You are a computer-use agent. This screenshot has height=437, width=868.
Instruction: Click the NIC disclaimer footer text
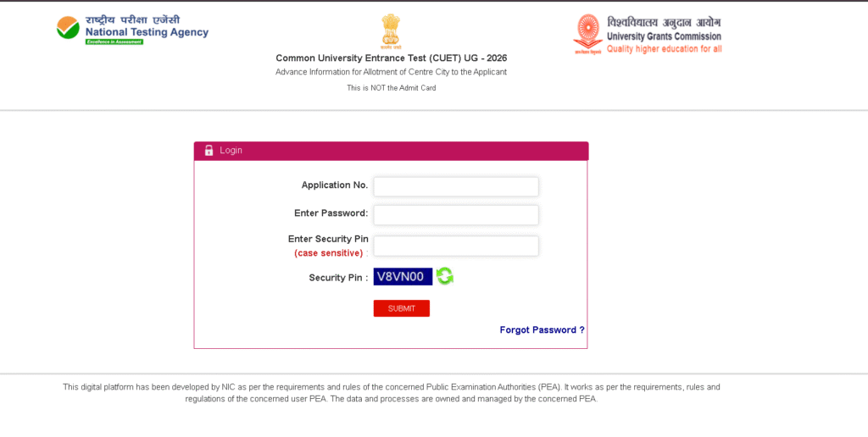pos(391,393)
